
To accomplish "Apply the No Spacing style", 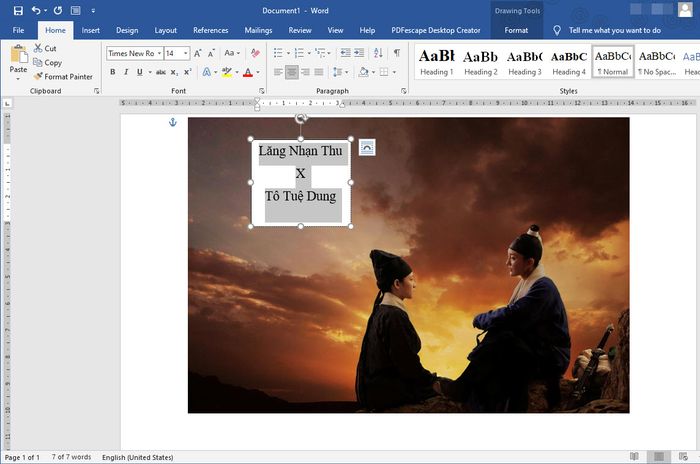I will pos(657,63).
